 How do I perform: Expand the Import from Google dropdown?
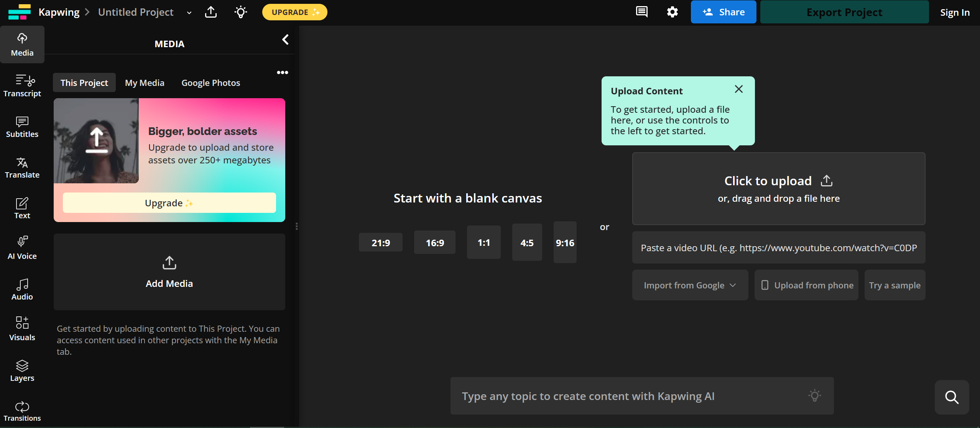(x=690, y=285)
